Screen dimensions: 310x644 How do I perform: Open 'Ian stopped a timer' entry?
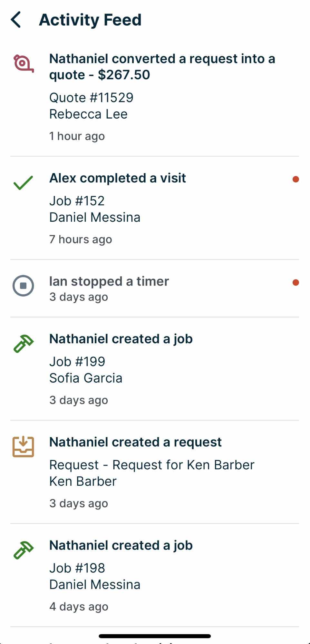(109, 281)
